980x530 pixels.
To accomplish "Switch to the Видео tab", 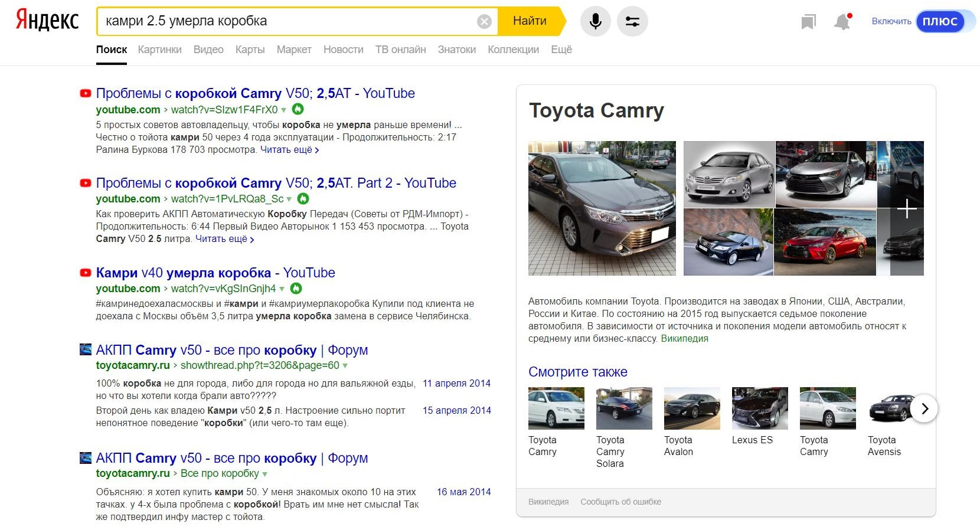I will (x=208, y=50).
